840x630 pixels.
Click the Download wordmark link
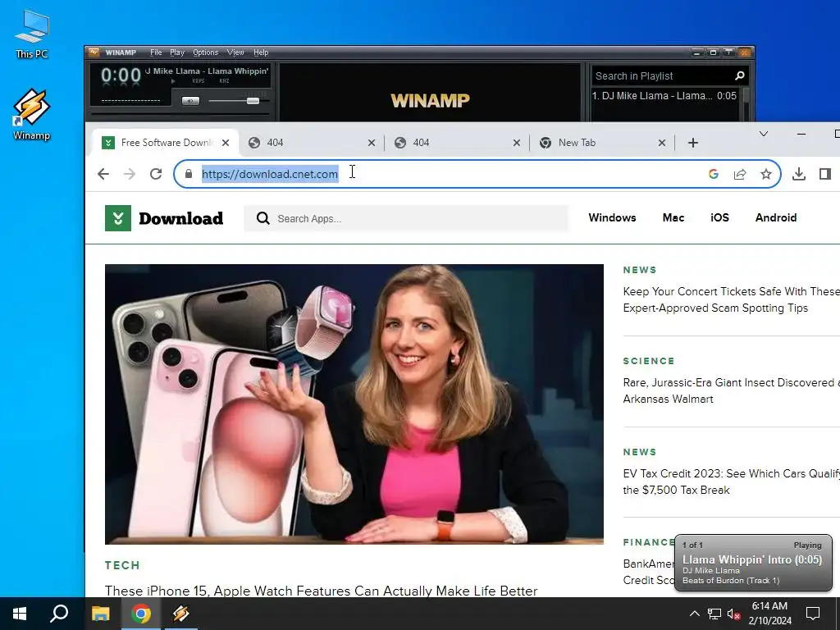pyautogui.click(x=181, y=218)
